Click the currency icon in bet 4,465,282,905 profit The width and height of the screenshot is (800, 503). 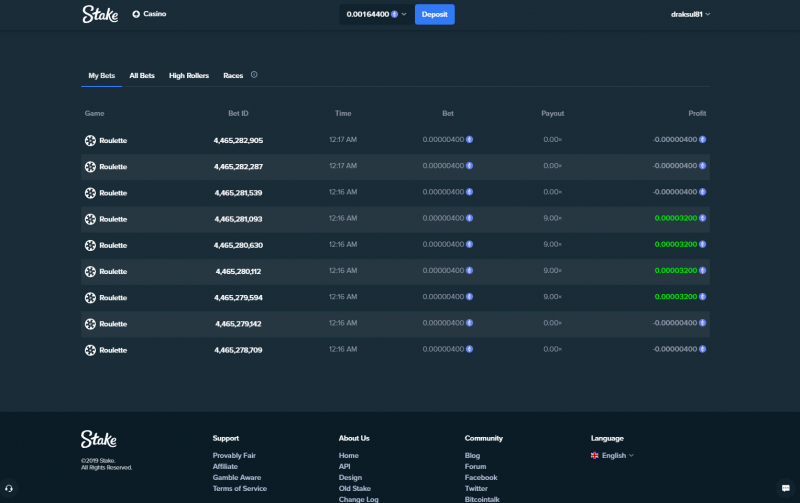[703, 139]
